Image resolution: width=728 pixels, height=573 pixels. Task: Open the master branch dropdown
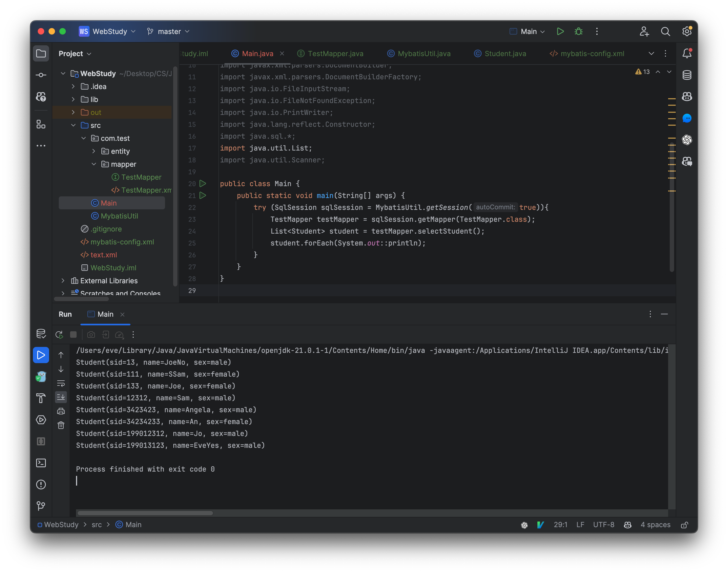[x=168, y=31]
